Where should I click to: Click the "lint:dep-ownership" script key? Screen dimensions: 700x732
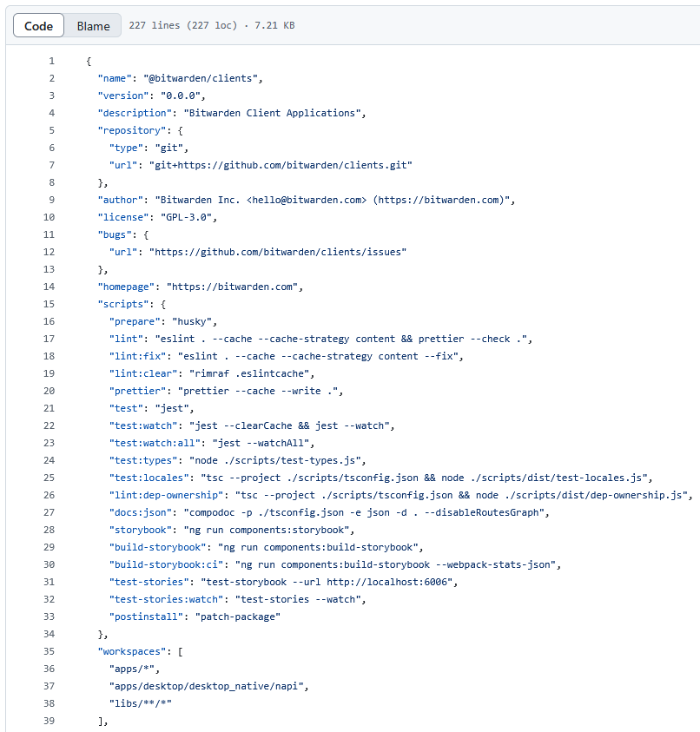click(x=166, y=495)
